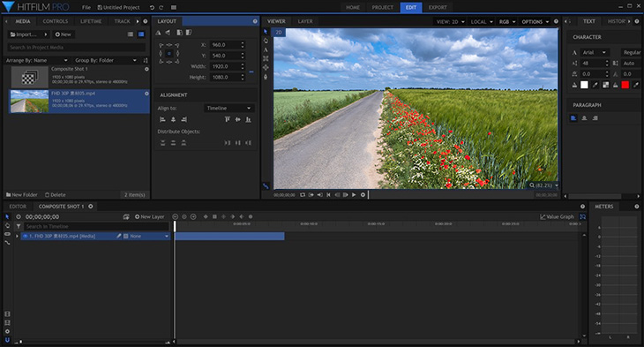
Task: Click the white text fill color swatch
Action: (x=584, y=85)
